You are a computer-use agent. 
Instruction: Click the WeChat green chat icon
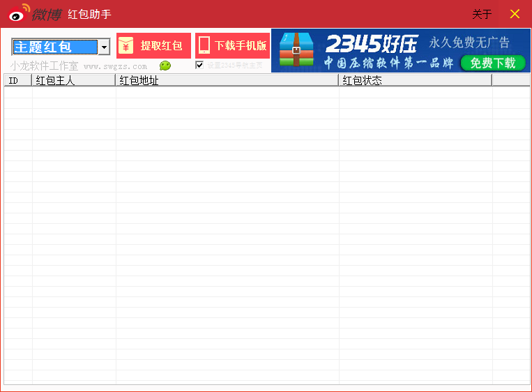click(165, 66)
